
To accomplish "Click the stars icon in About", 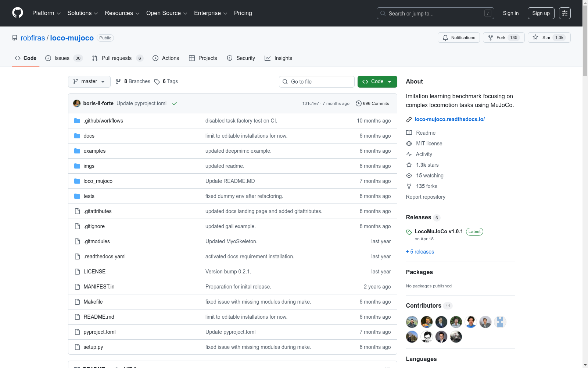I will [409, 165].
